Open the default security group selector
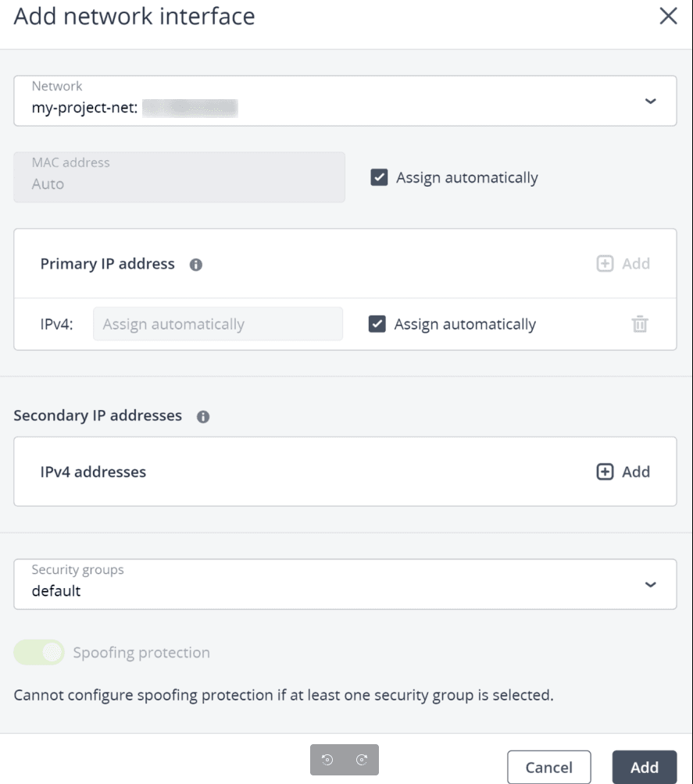 [313, 585]
